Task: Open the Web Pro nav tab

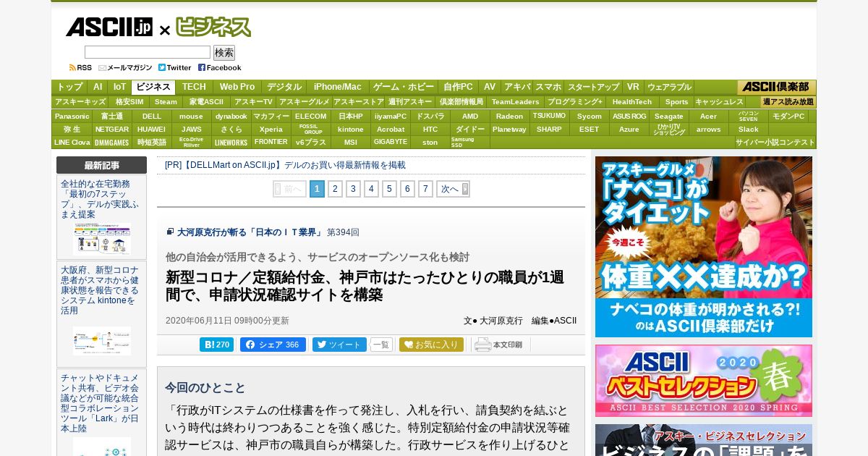Action: (237, 87)
